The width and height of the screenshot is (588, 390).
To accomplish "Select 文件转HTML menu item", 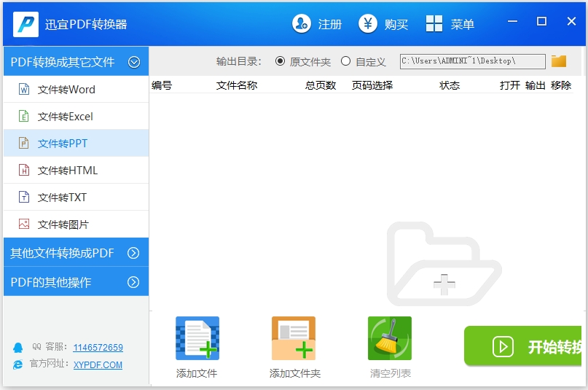I will pos(76,171).
